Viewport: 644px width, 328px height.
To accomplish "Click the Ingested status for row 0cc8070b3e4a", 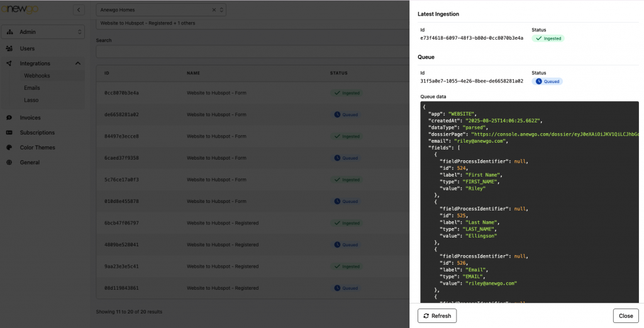I will pyautogui.click(x=347, y=93).
